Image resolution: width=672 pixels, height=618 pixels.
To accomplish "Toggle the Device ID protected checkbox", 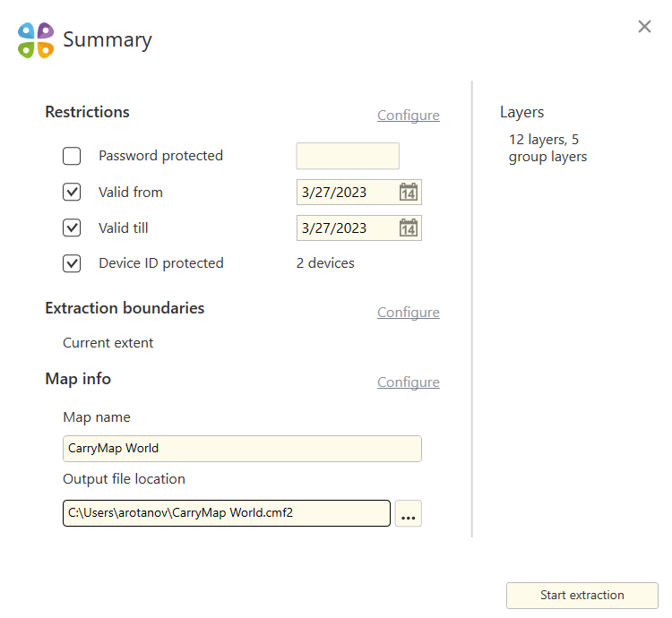I will (72, 263).
